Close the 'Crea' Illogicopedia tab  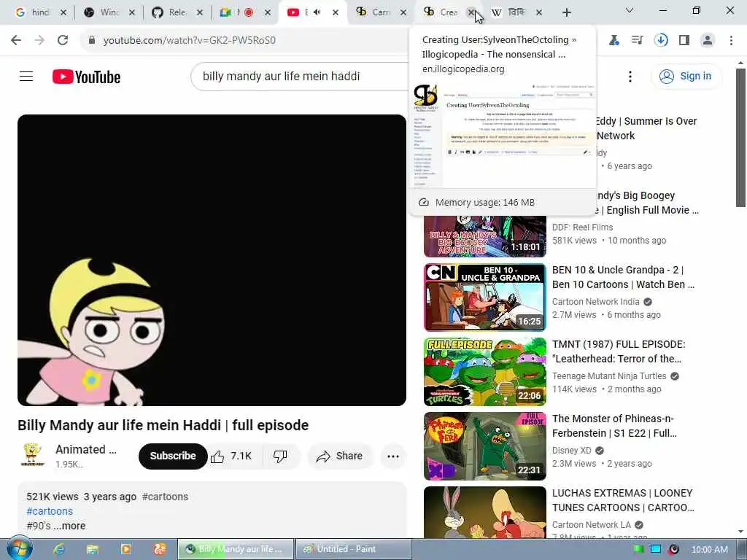[x=471, y=13]
